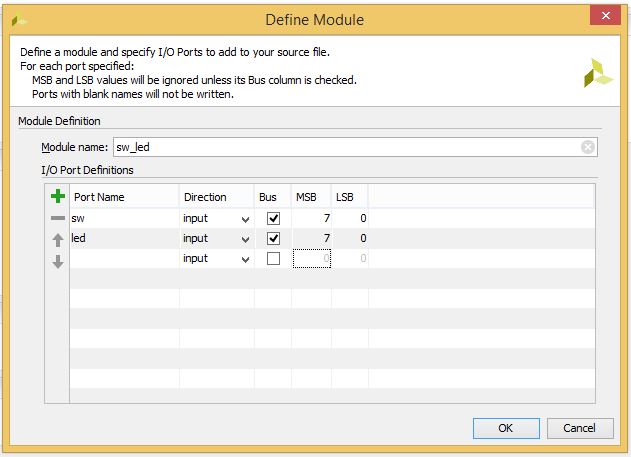
Task: Edit LSB value 0 of sw port
Action: 350,218
